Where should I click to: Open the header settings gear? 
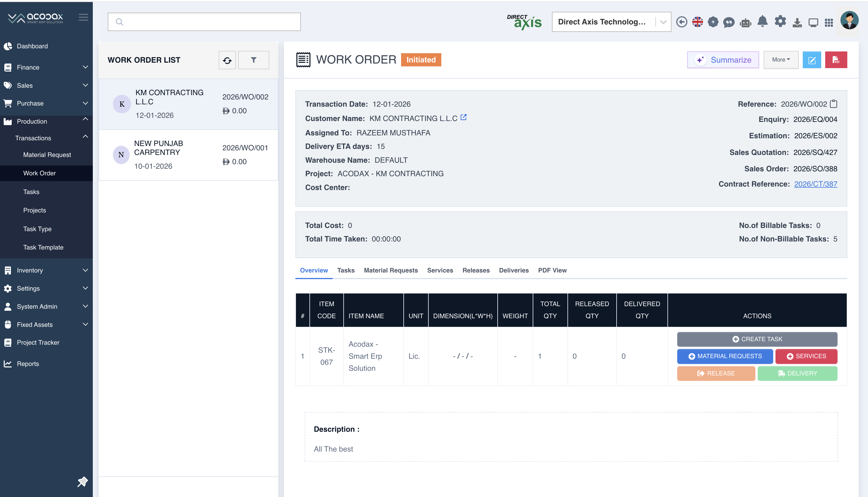click(780, 22)
